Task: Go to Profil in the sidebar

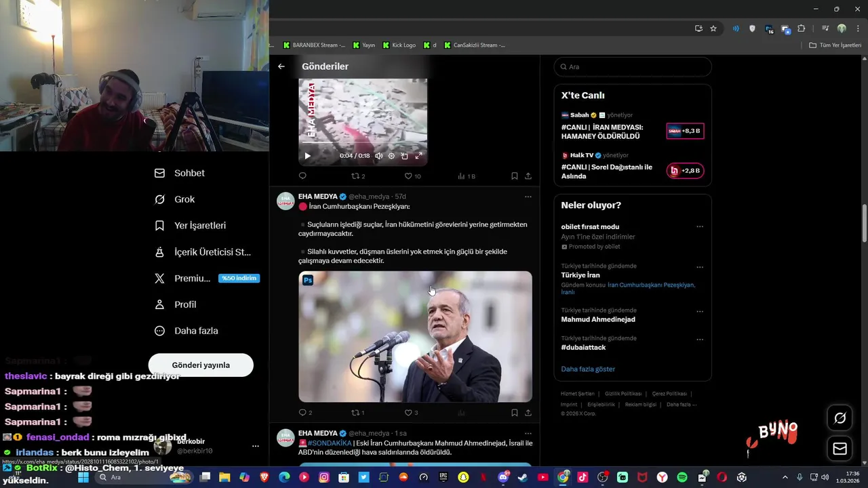Action: 176,305
